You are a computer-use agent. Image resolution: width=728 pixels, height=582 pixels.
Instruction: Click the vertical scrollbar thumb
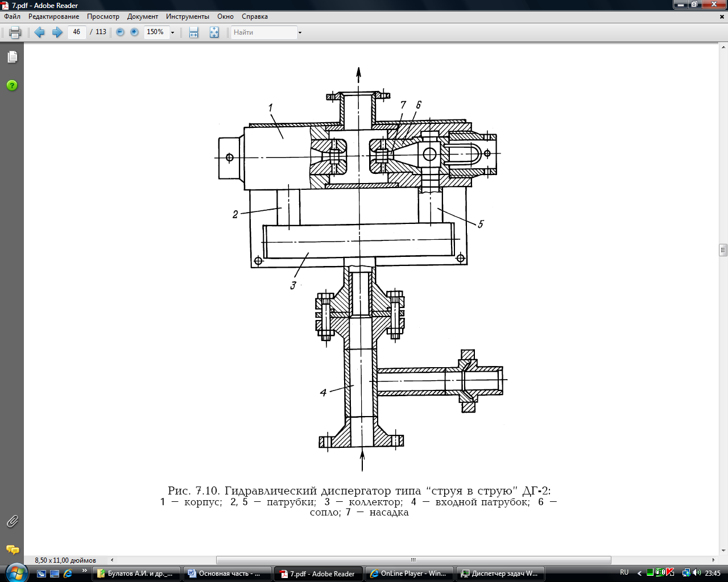point(723,250)
